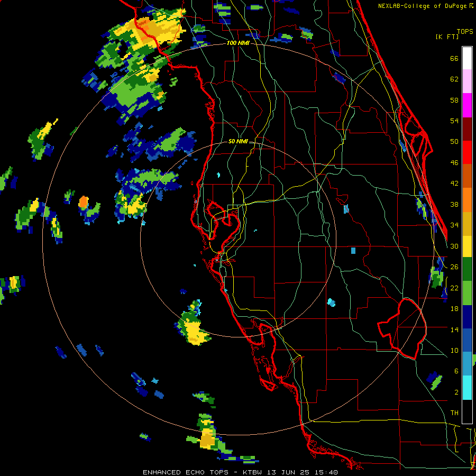Select the yellow legend swatch

pyautogui.click(x=467, y=246)
